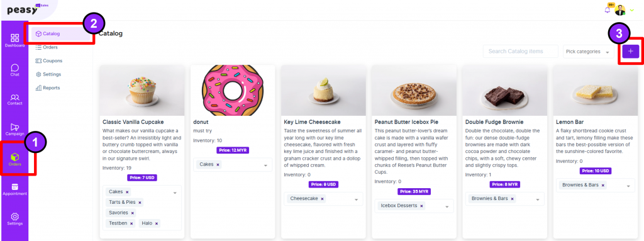The image size is (644, 241).
Task: Focus the Search Catalog items field
Action: coord(520,52)
